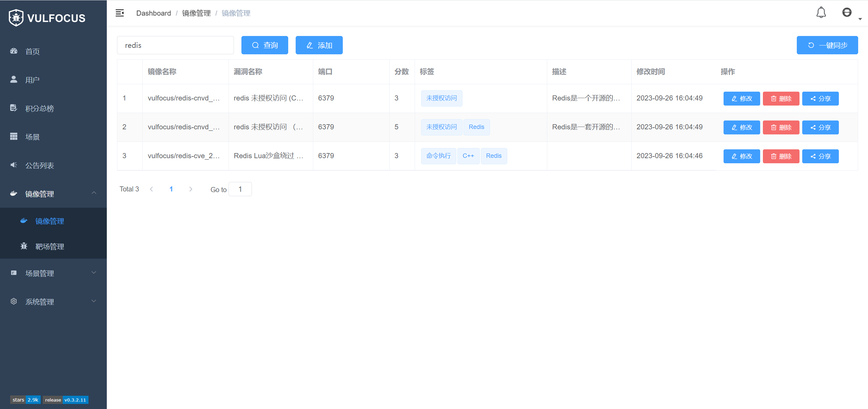Image resolution: width=868 pixels, height=409 pixels.
Task: Open the user avatar menu
Action: [x=847, y=13]
